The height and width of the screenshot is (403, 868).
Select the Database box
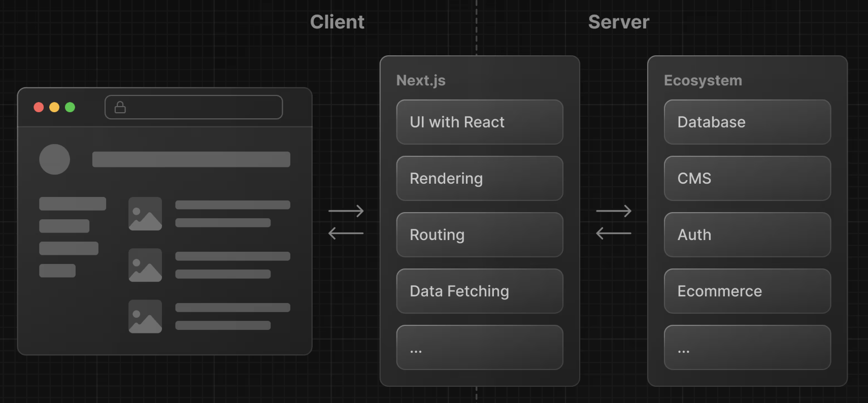tap(747, 122)
